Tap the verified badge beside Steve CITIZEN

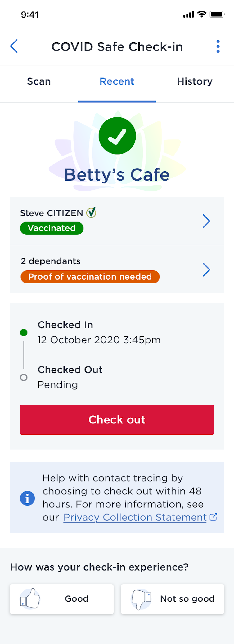point(91,212)
